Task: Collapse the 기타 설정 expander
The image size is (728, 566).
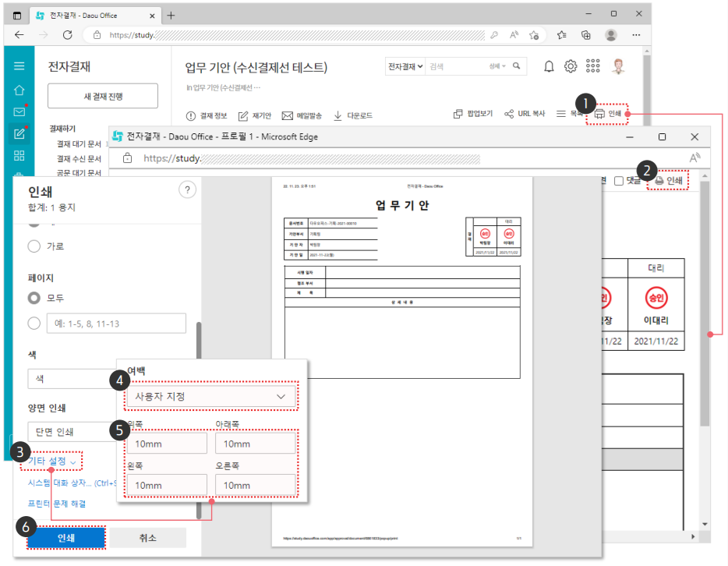Action: tap(53, 462)
